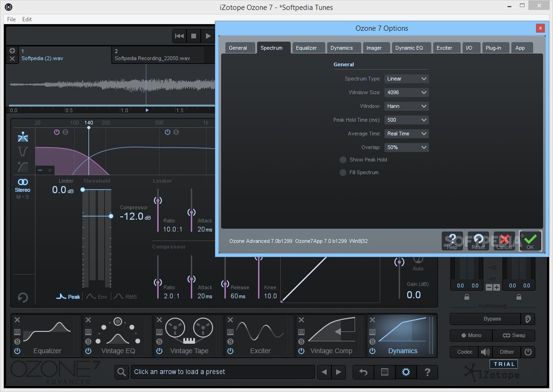Click the compressor threshold slider handle
Screen dimensions: 553x392
click(111, 216)
